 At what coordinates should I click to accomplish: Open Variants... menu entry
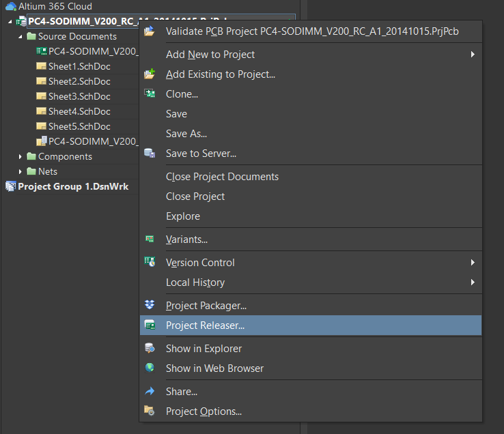point(311,240)
